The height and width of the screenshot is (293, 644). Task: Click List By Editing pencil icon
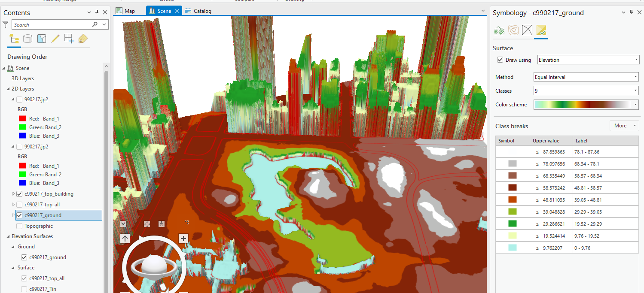[55, 39]
